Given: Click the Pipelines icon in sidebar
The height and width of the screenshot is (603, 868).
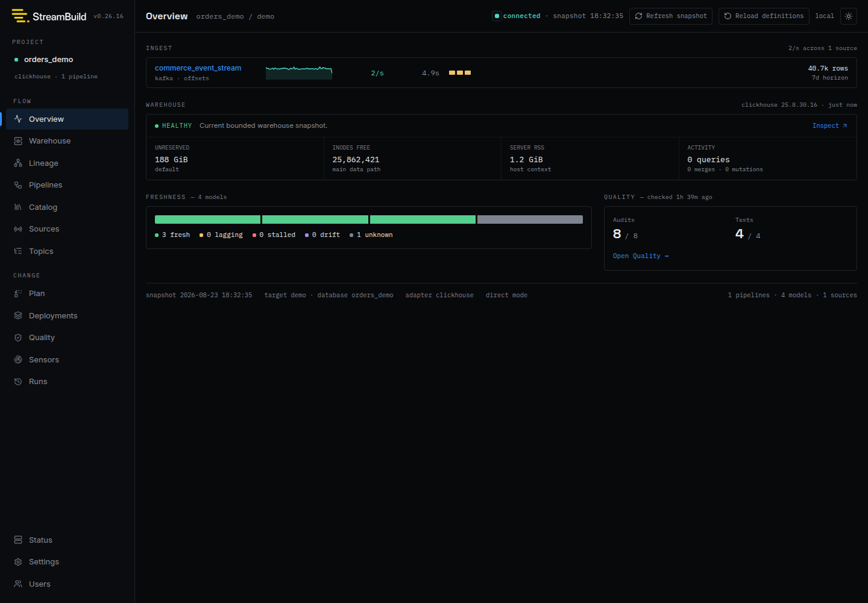Looking at the screenshot, I should point(18,185).
